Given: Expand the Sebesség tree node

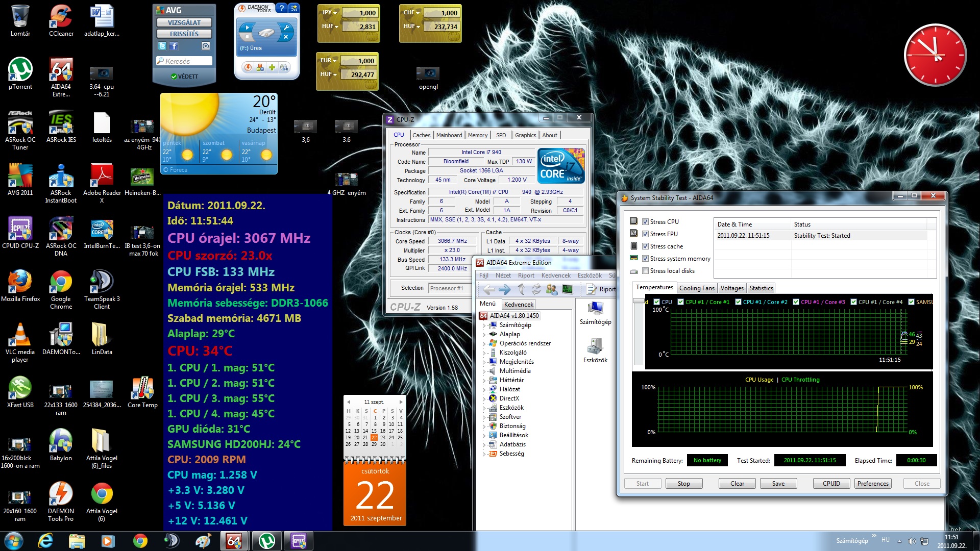Looking at the screenshot, I should (484, 454).
